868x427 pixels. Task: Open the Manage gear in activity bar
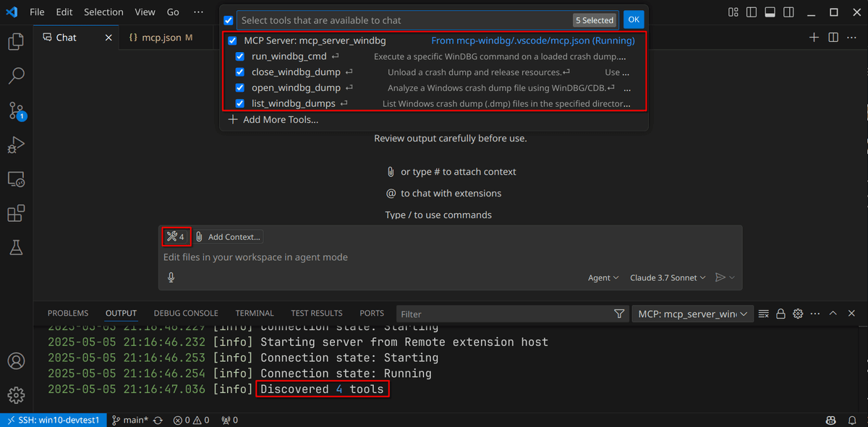(16, 395)
